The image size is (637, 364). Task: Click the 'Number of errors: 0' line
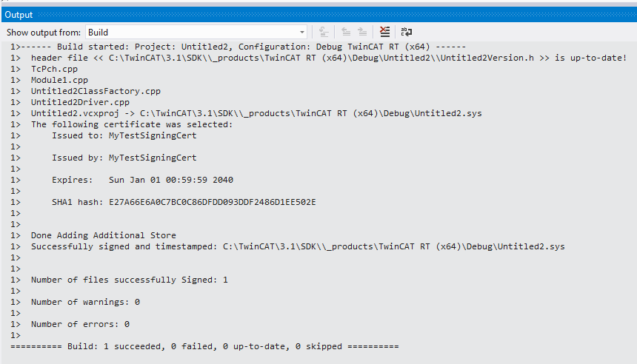[x=80, y=324]
